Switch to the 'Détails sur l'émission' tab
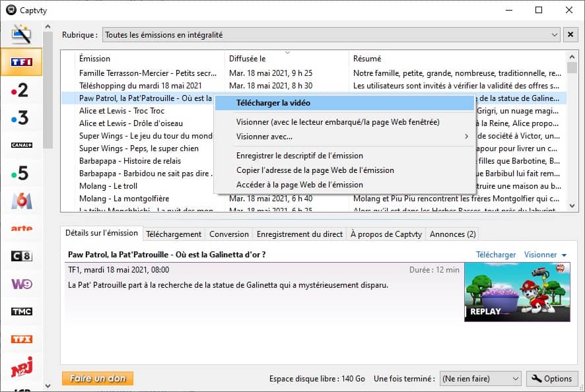Image resolution: width=585 pixels, height=392 pixels. pyautogui.click(x=102, y=233)
